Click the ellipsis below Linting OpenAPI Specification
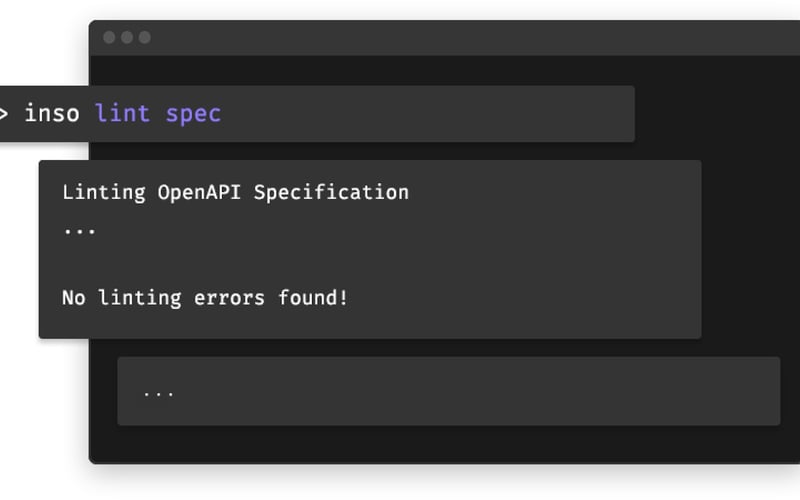This screenshot has width=800, height=500. [x=79, y=229]
